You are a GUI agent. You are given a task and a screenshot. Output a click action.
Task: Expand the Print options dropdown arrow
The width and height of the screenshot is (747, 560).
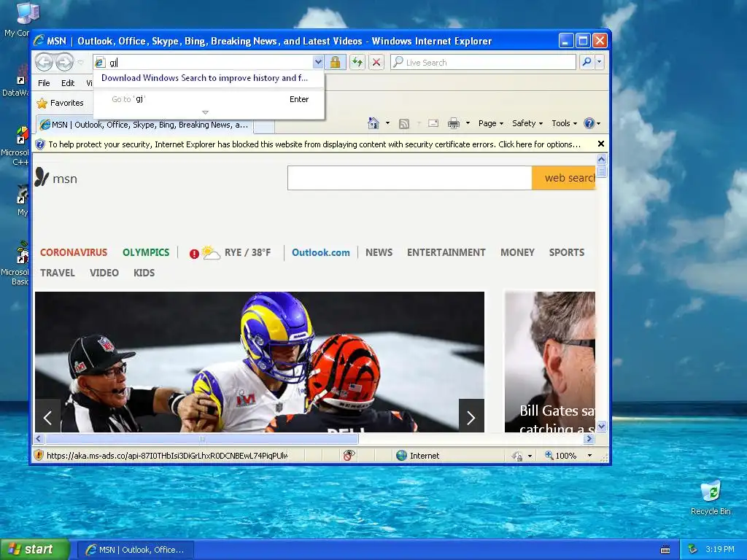pos(468,123)
